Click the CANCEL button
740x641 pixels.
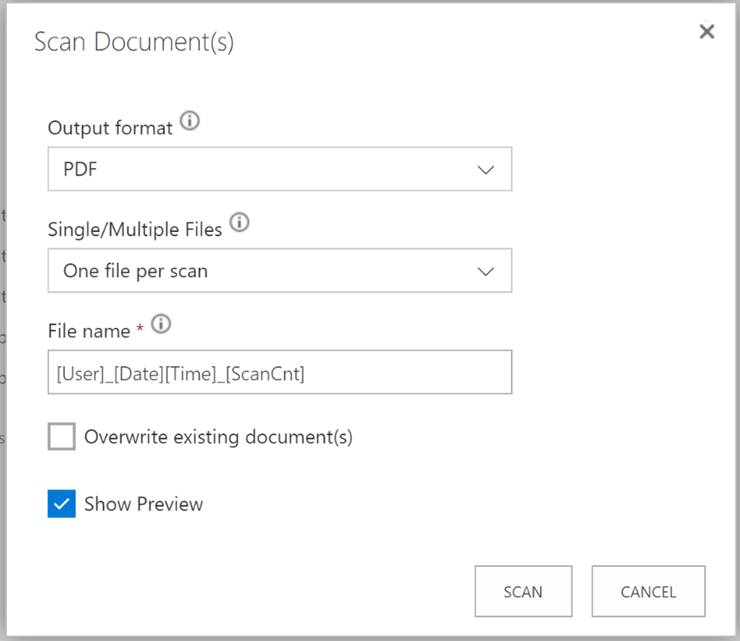pos(648,591)
